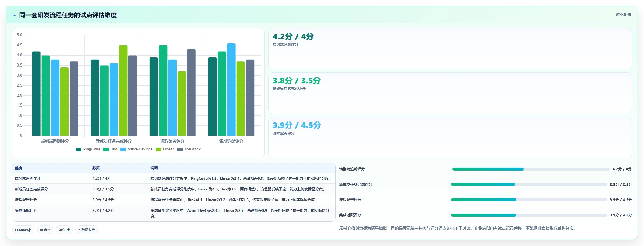This screenshot has width=644, height=246.
Task: Click the PingCode bar in 端到端追溯评分 group
Action: coord(36,93)
